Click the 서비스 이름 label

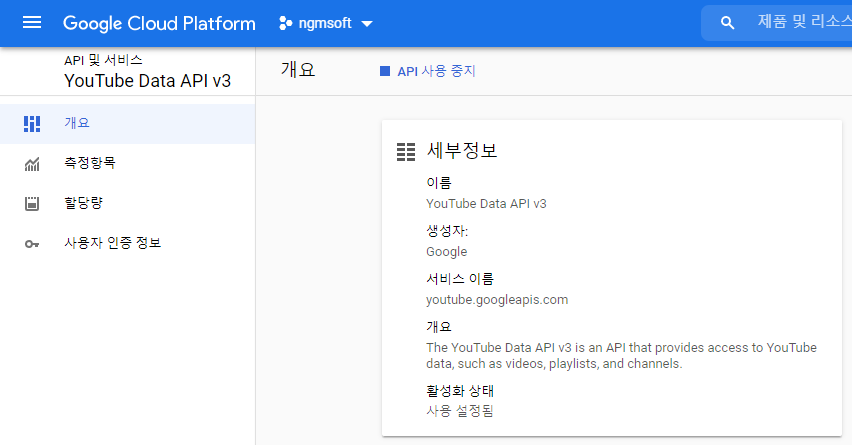coord(460,279)
